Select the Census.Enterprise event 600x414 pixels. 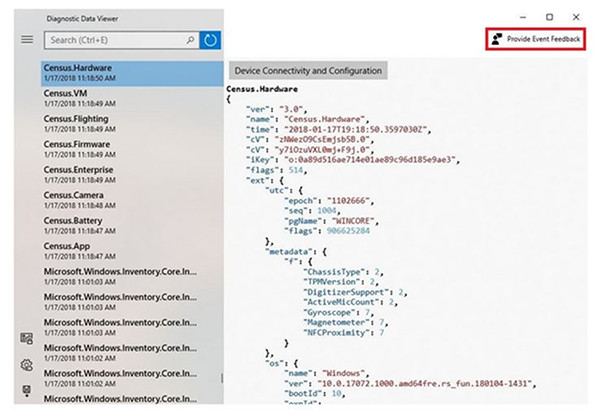pos(132,174)
